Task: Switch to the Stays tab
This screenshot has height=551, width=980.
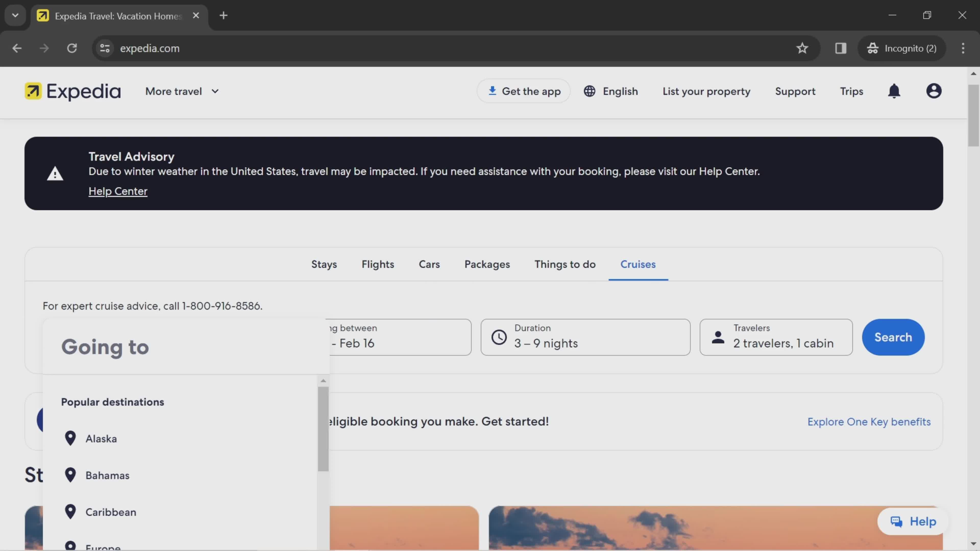Action: click(324, 264)
